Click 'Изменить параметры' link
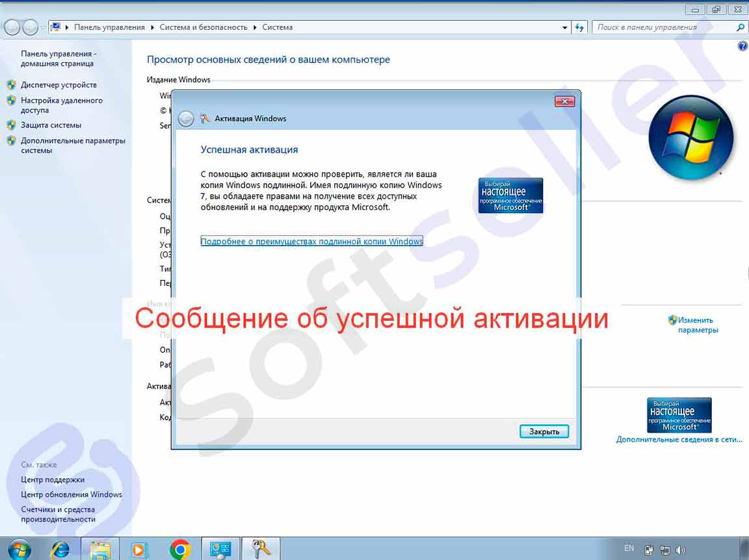Screen dimensions: 749x560 [696, 325]
